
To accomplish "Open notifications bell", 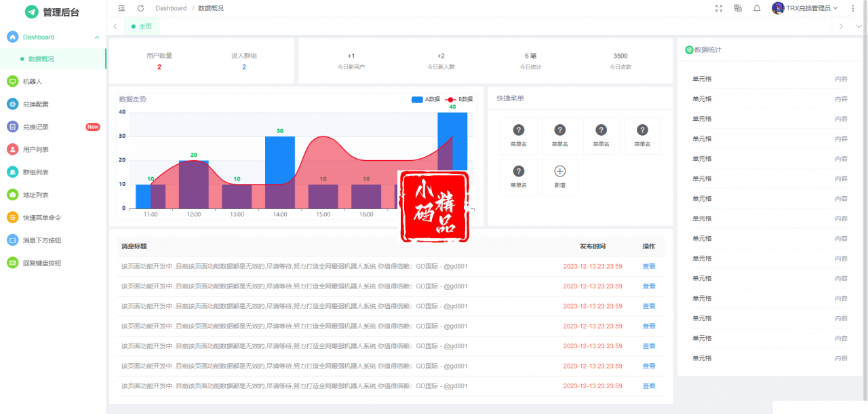I will pyautogui.click(x=757, y=8).
